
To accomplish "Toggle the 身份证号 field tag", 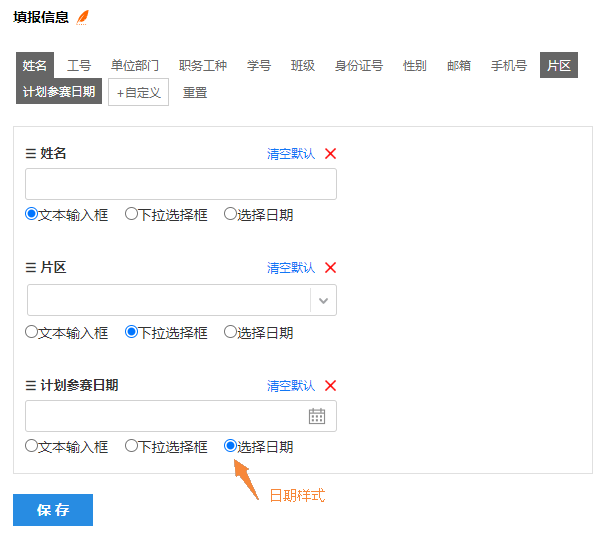I will (x=359, y=65).
